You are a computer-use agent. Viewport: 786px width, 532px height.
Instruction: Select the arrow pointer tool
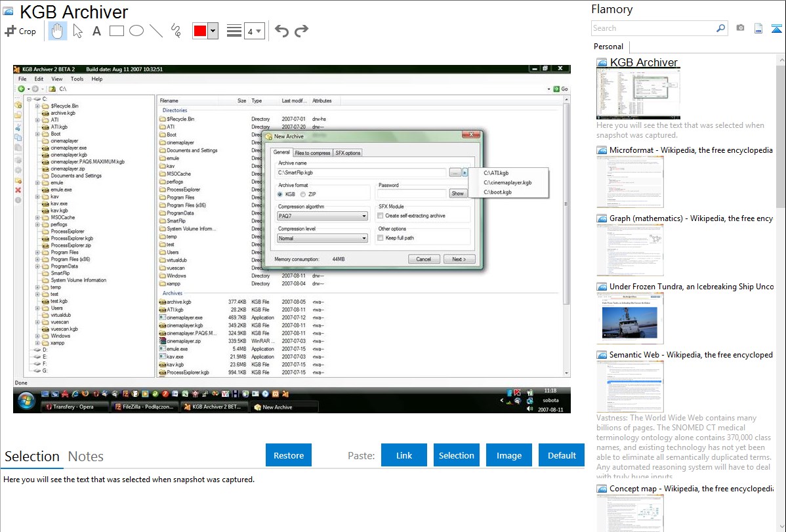click(77, 31)
